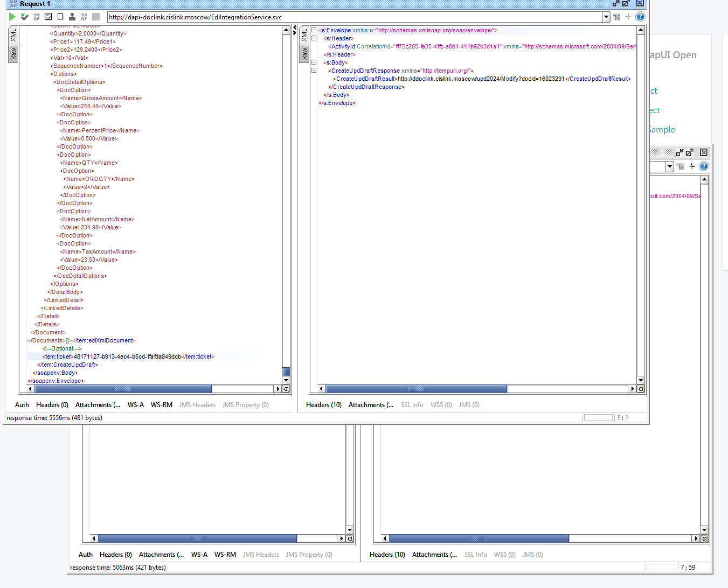This screenshot has height=588, width=728.
Task: Click tab layout icon in the background request window
Action: (x=681, y=166)
